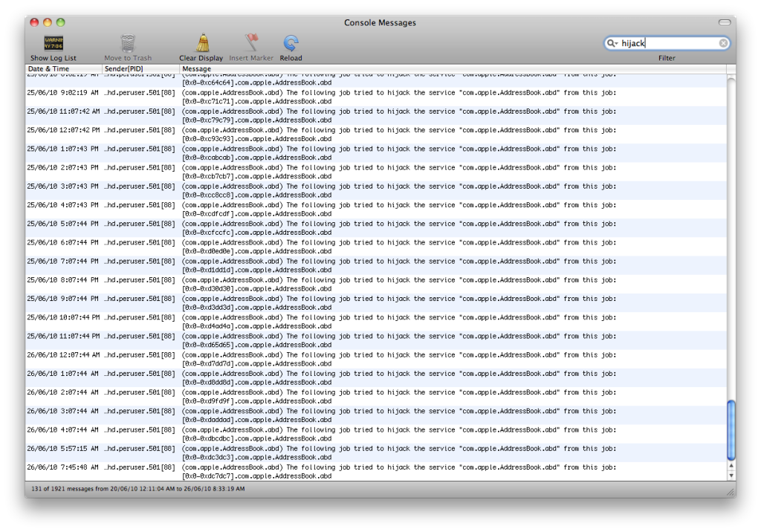Zoom the window with green button

tap(60, 22)
